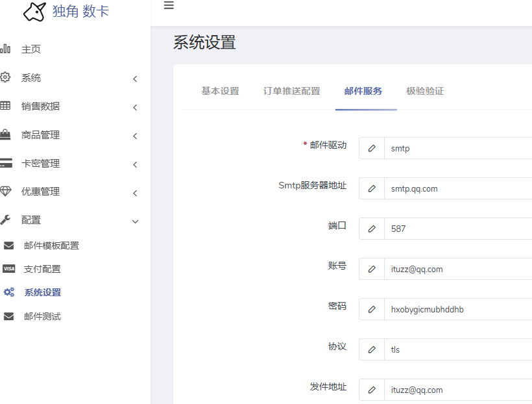Click the 系统设置 page heading

click(204, 42)
